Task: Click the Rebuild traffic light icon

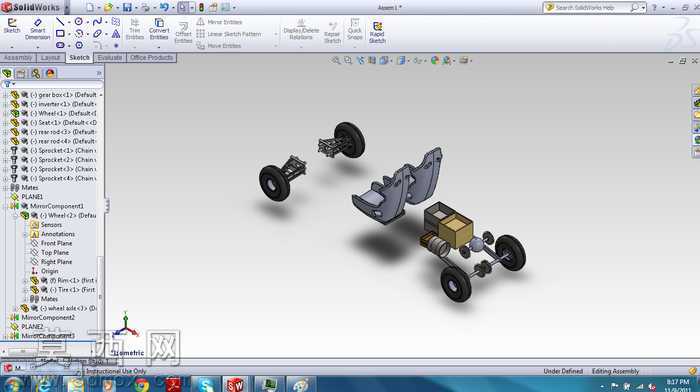Action: tap(201, 8)
